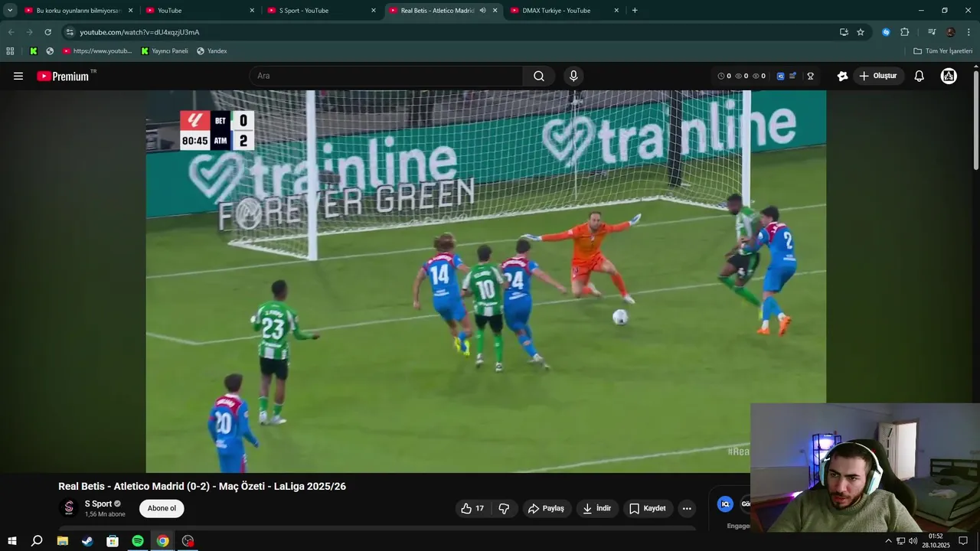Viewport: 980px width, 551px height.
Task: Download the video with İndir
Action: tap(596, 508)
